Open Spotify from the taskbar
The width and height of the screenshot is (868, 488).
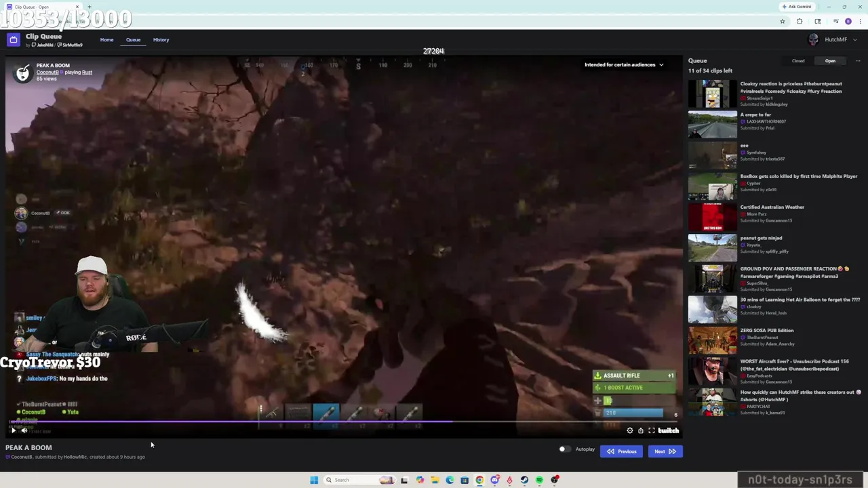[539, 480]
